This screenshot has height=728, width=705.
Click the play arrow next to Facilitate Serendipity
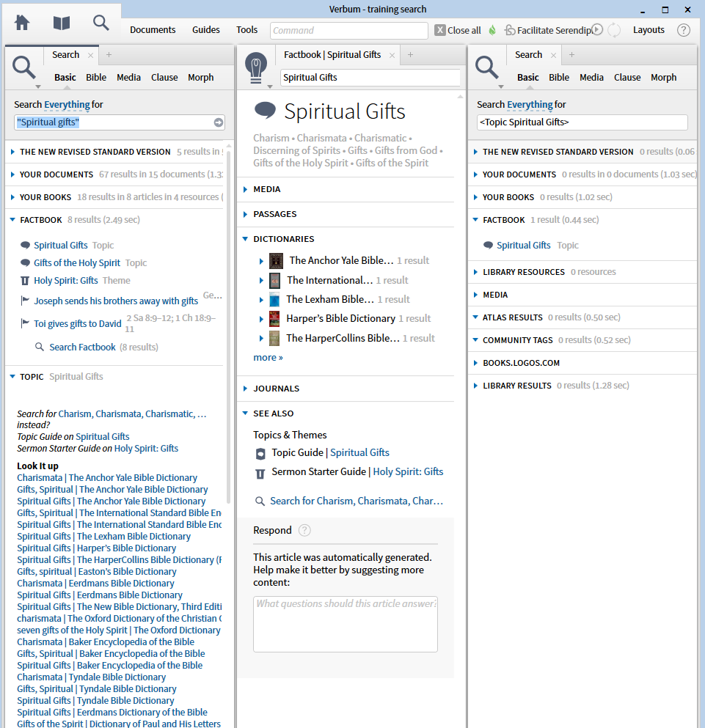pos(597,30)
